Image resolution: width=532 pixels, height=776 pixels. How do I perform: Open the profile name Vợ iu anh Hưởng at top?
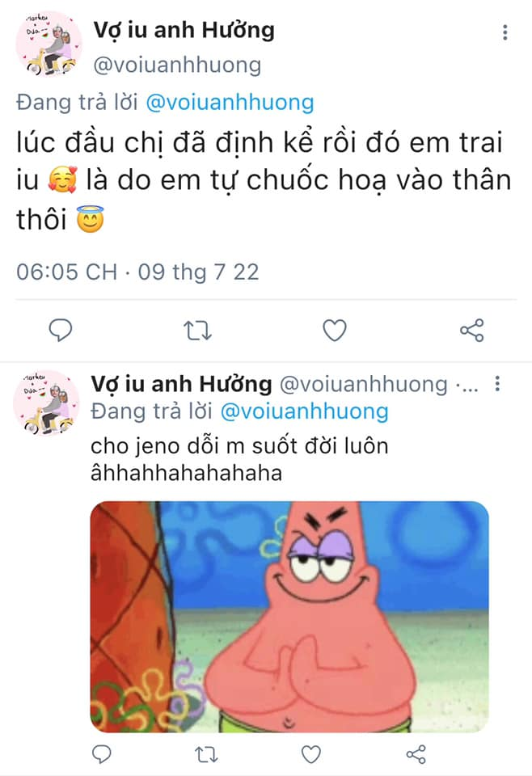[184, 30]
